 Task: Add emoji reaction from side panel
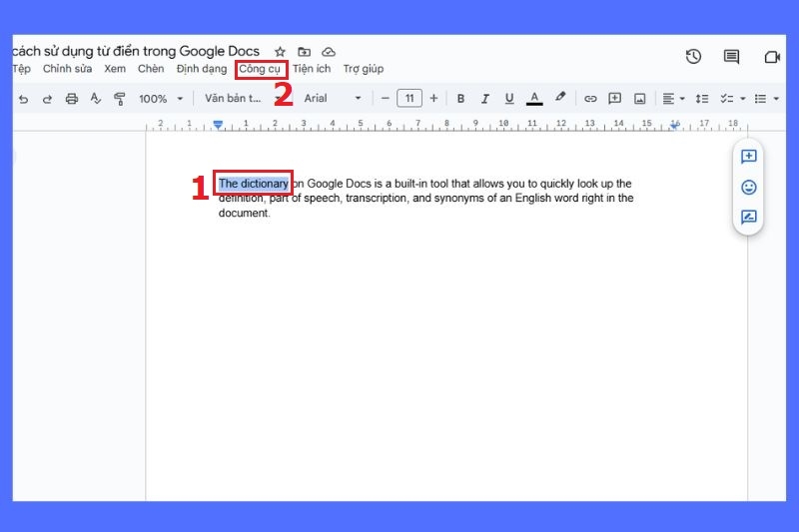pyautogui.click(x=748, y=188)
